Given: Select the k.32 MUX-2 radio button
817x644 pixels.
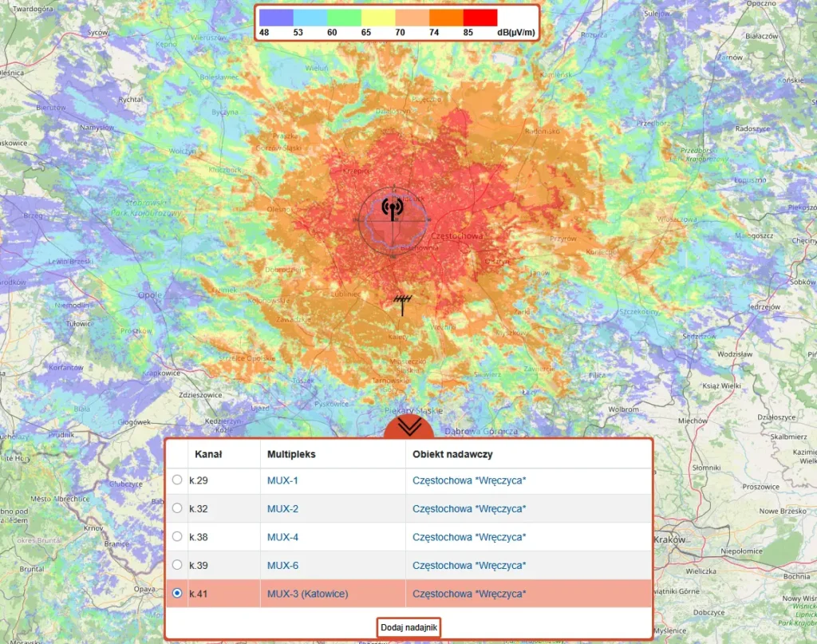Looking at the screenshot, I should point(177,508).
